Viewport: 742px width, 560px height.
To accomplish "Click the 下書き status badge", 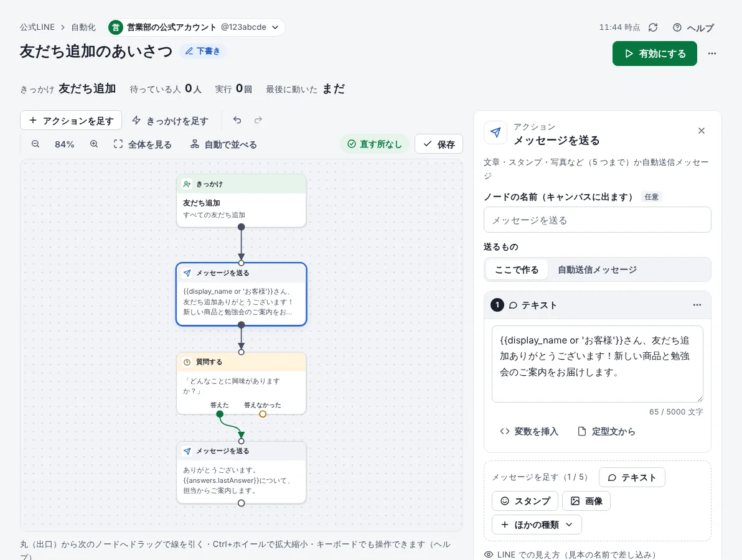I will (x=202, y=51).
